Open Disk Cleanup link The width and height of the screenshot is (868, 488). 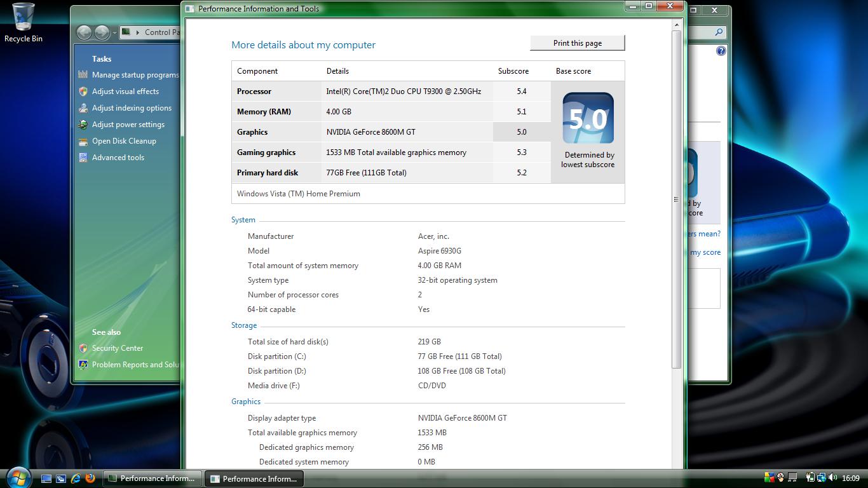pos(124,141)
